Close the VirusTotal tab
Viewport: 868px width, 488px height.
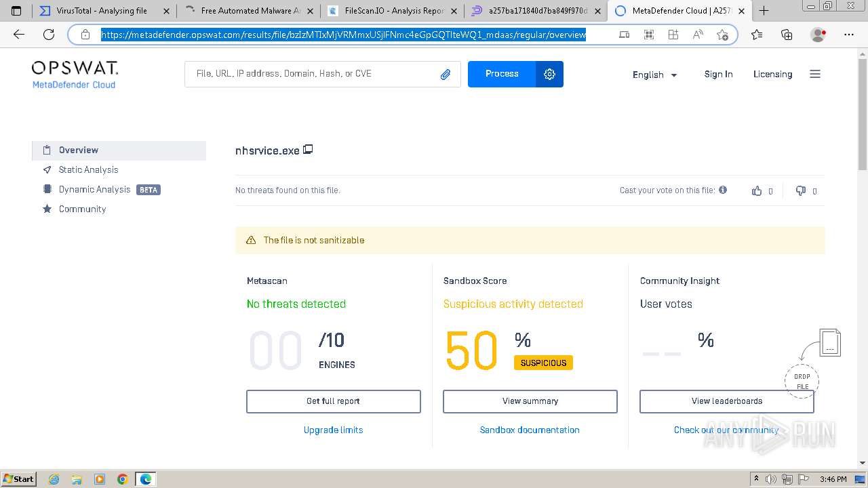[166, 11]
